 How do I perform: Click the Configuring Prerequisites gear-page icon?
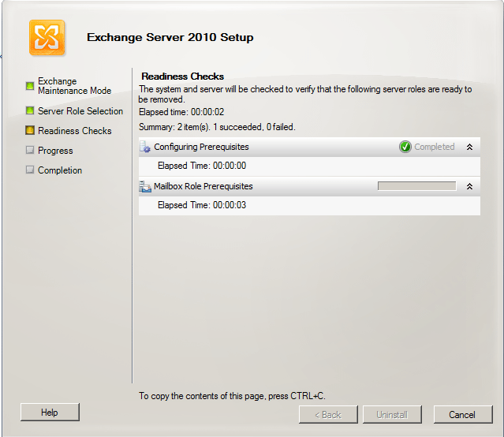(145, 147)
